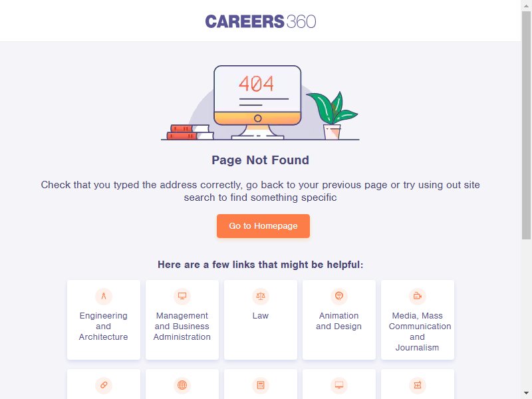Open the Animation and Design link
Image resolution: width=532 pixels, height=399 pixels.
coord(339,320)
